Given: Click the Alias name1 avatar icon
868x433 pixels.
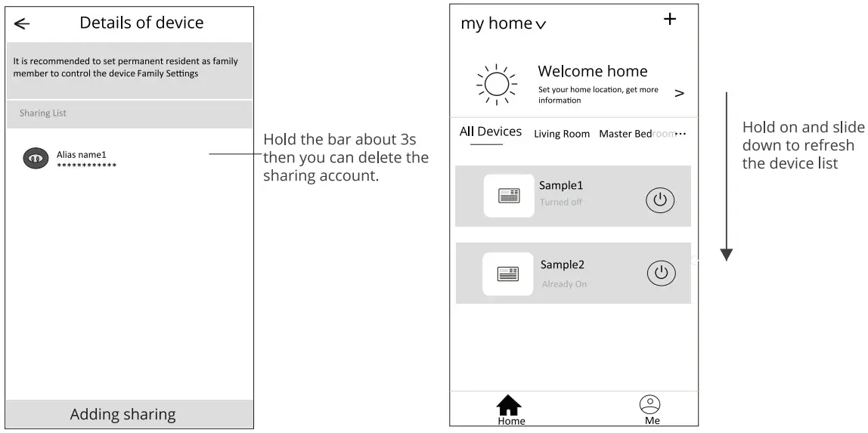Looking at the screenshot, I should point(36,159).
